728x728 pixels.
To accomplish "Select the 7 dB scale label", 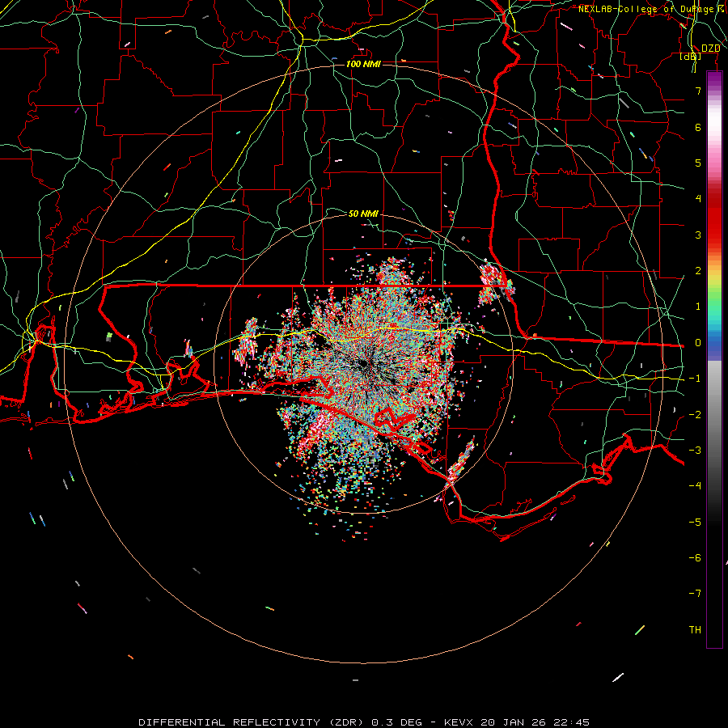I will tap(698, 91).
